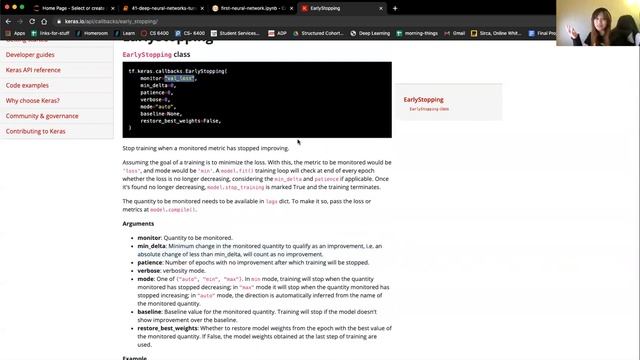Open the browser home icon

click(44, 21)
